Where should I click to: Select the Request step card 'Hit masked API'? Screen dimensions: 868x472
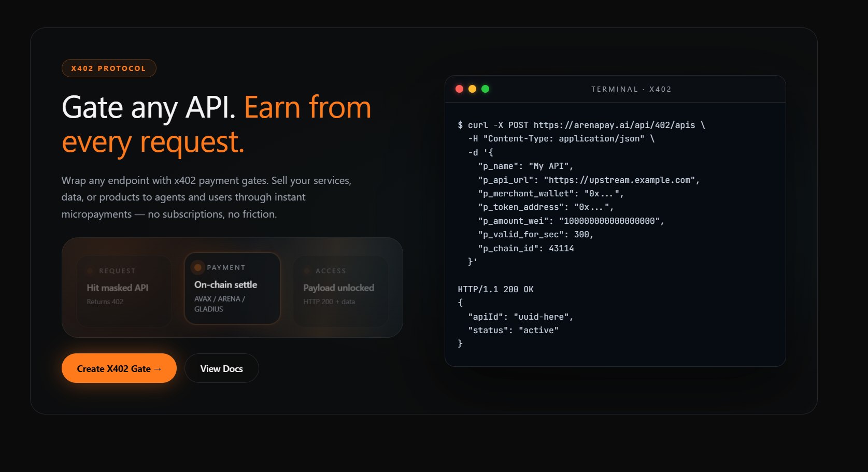point(124,291)
